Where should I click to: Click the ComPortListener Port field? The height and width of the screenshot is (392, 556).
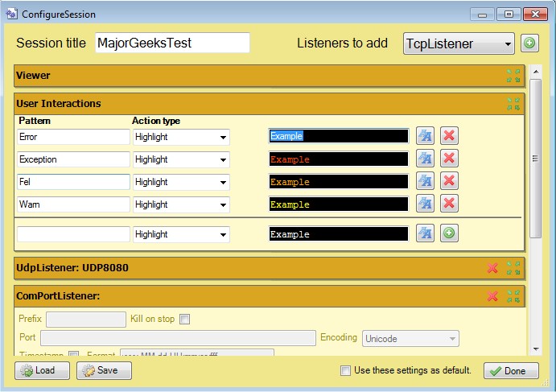point(178,338)
